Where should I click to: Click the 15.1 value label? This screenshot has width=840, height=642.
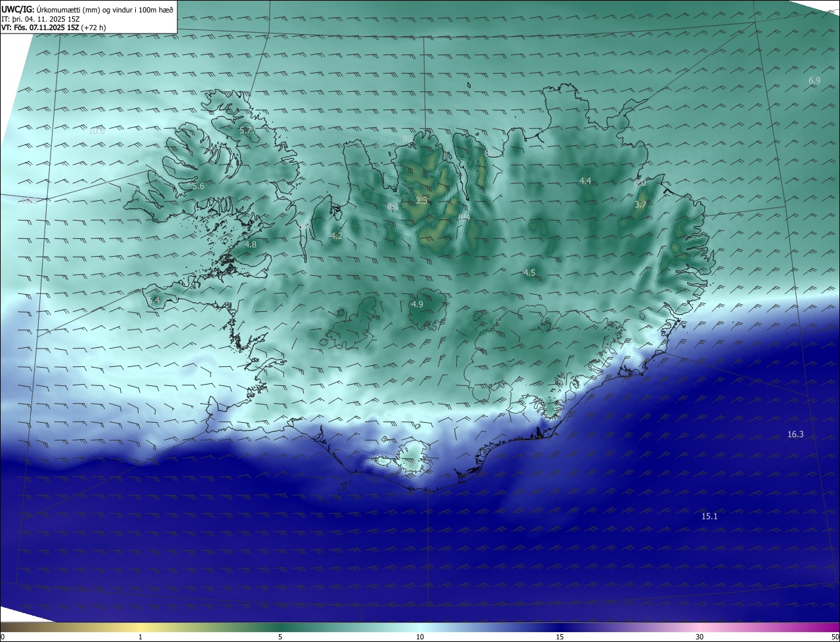pos(709,516)
